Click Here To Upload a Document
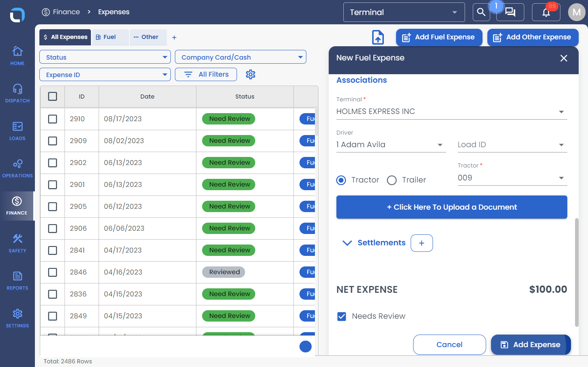 coord(452,207)
